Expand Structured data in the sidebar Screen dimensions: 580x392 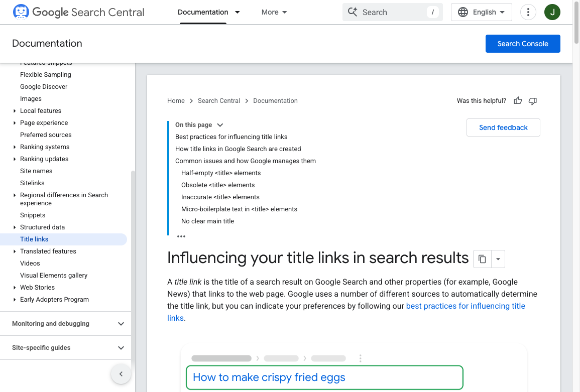[15, 227]
